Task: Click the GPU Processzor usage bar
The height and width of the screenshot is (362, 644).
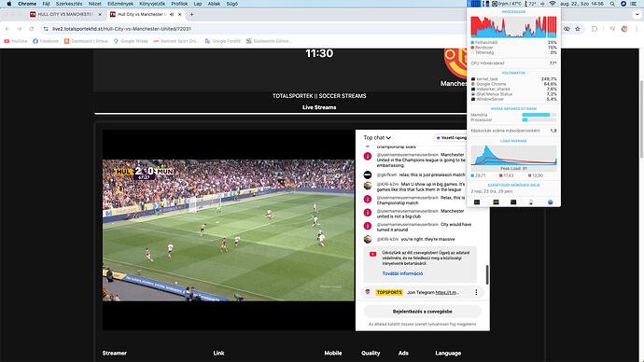Action: [539, 119]
